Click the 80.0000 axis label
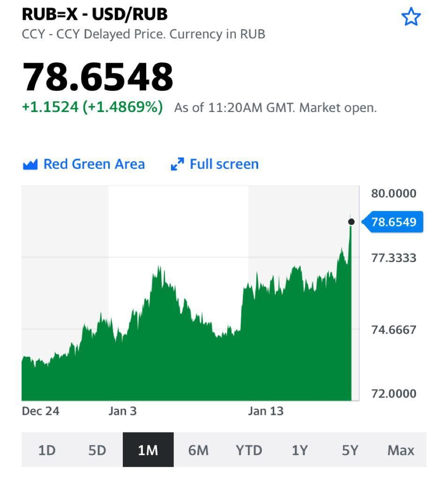The height and width of the screenshot is (480, 448). pyautogui.click(x=394, y=194)
